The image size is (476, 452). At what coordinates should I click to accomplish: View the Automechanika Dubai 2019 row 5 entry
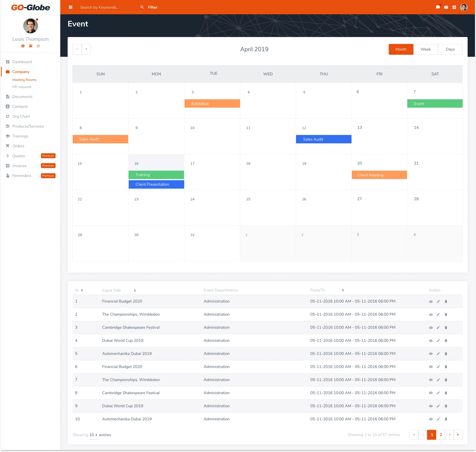tap(431, 354)
